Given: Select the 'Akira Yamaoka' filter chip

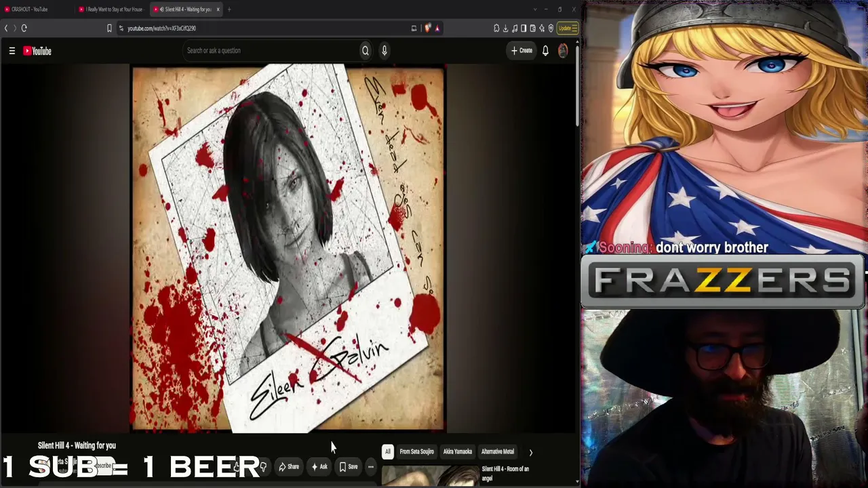Looking at the screenshot, I should pyautogui.click(x=458, y=451).
